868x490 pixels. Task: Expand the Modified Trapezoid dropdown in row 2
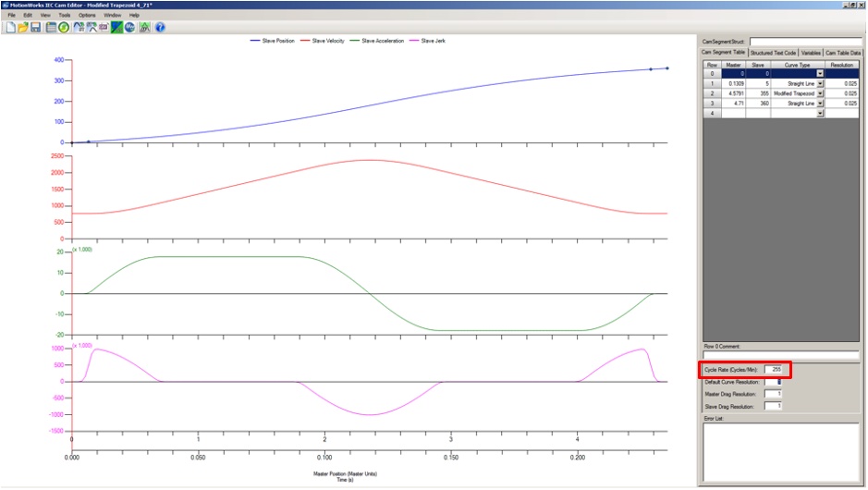point(820,93)
